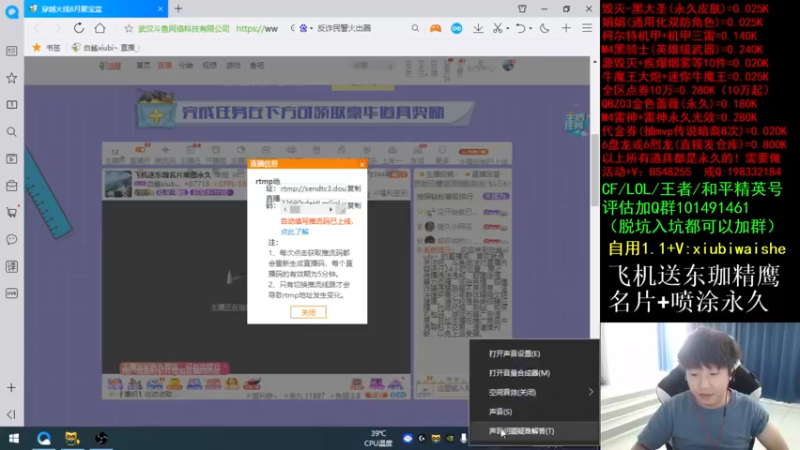Click scroll right arrow in stream code field
Image resolution: width=800 pixels, height=450 pixels.
pos(331,210)
